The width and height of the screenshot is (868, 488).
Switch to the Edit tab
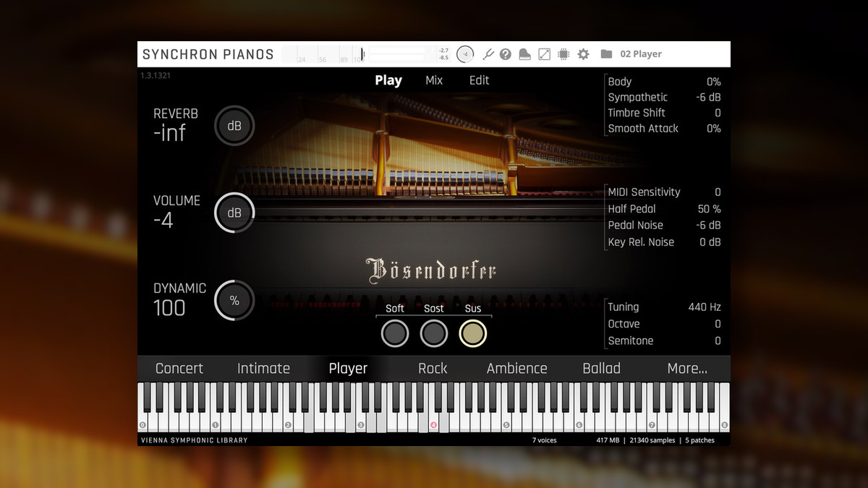coord(479,80)
